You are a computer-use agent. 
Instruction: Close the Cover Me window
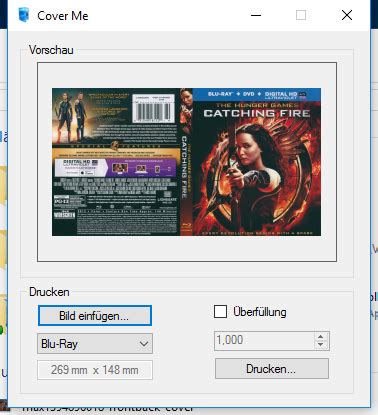(x=347, y=15)
